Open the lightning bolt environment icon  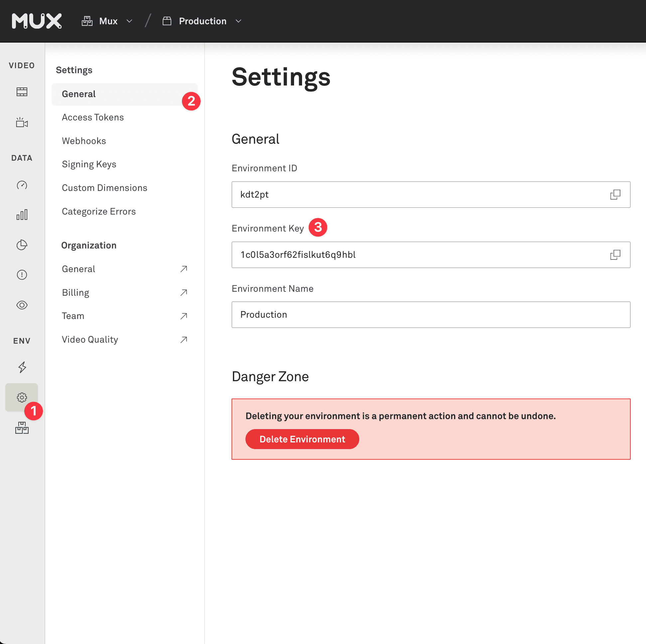pos(22,367)
